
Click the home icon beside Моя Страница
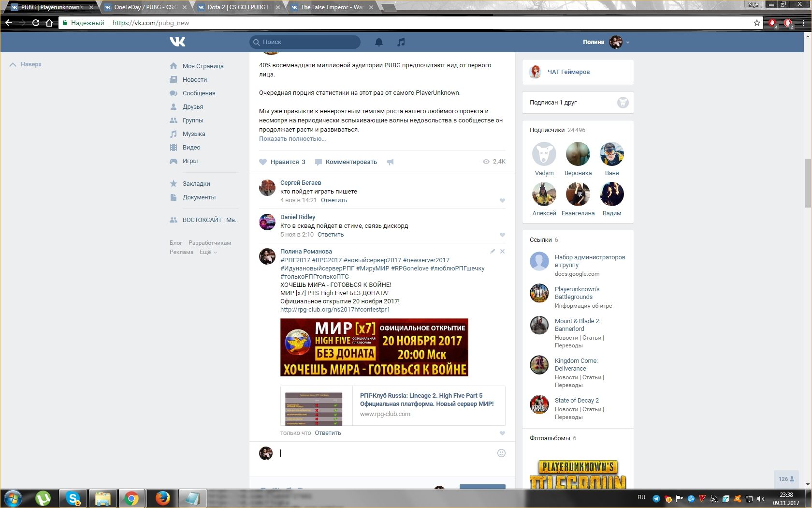pyautogui.click(x=174, y=66)
